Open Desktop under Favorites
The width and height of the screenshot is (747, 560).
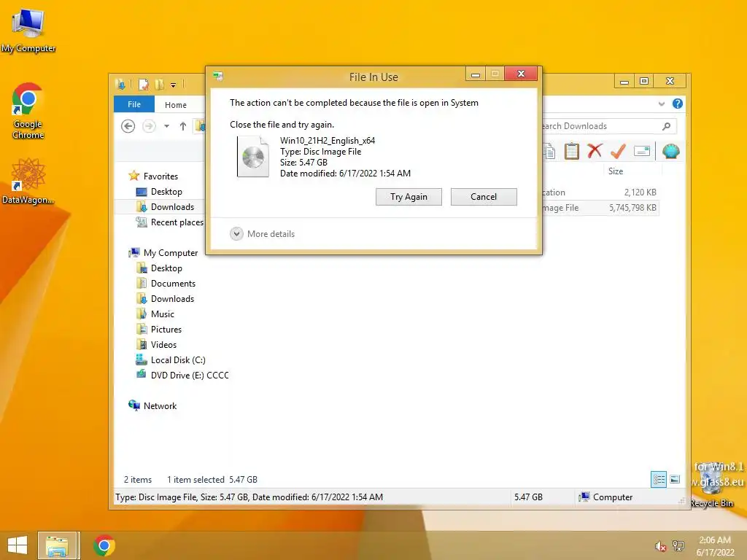(x=166, y=192)
